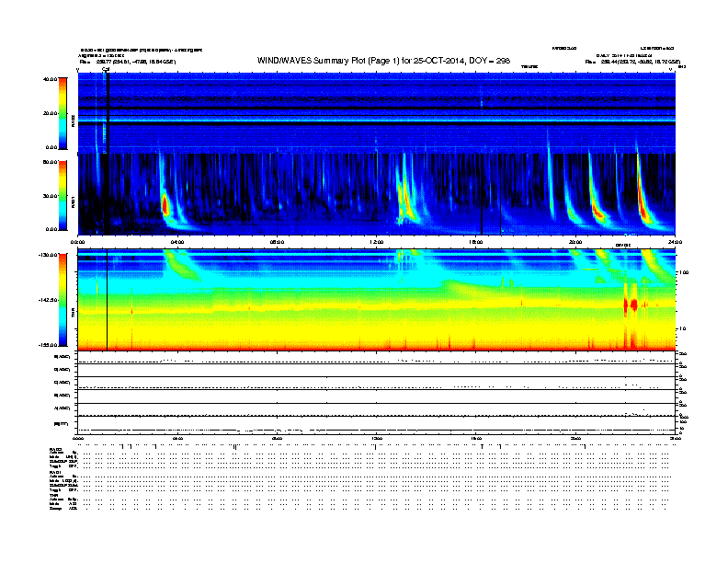Screen dimensions: 728x563
Task: Click the red burst near 03:30 in RAD1
Action: pyautogui.click(x=165, y=206)
